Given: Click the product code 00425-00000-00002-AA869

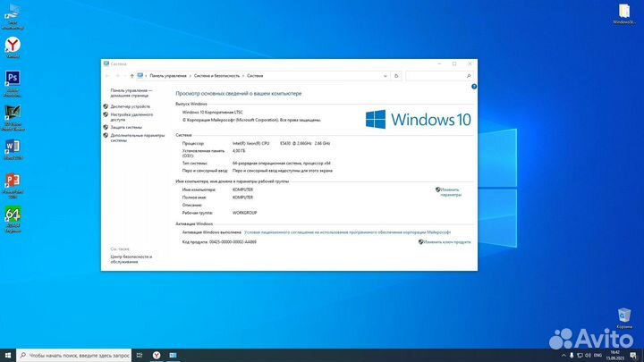Looking at the screenshot, I should (233, 242).
